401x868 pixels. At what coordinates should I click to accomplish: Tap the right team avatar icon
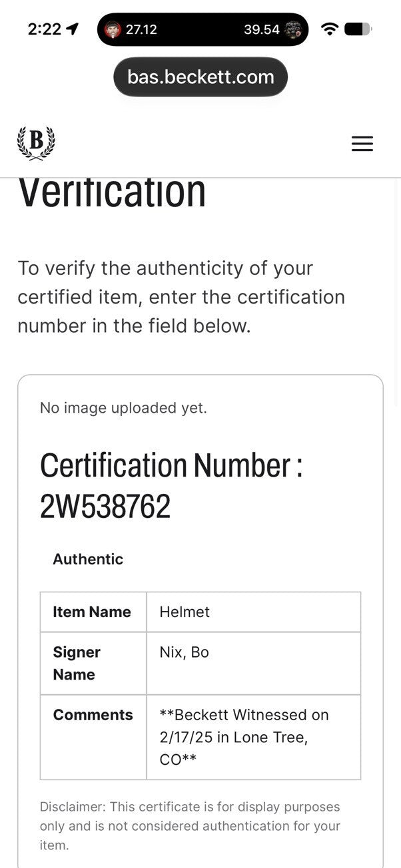(x=293, y=29)
